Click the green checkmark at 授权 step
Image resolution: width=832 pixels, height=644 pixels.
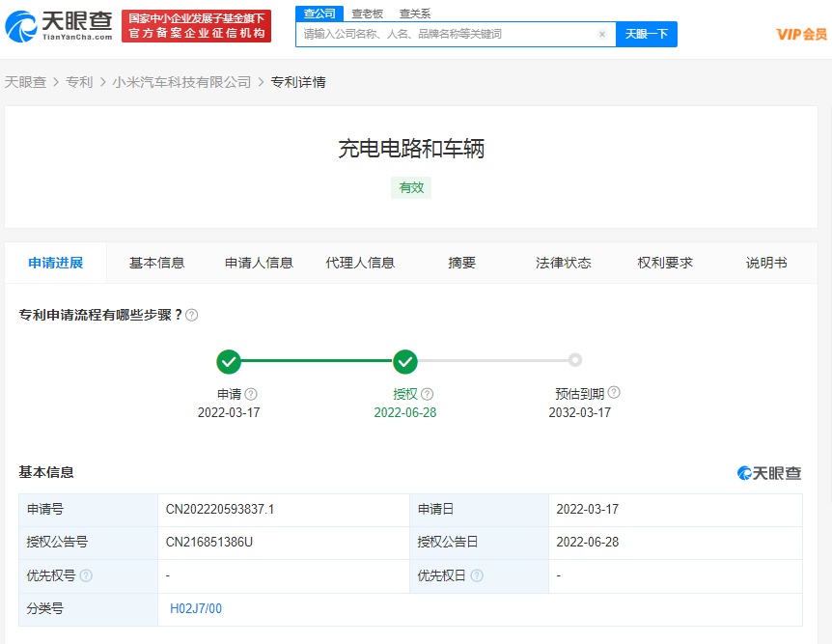[x=405, y=361]
